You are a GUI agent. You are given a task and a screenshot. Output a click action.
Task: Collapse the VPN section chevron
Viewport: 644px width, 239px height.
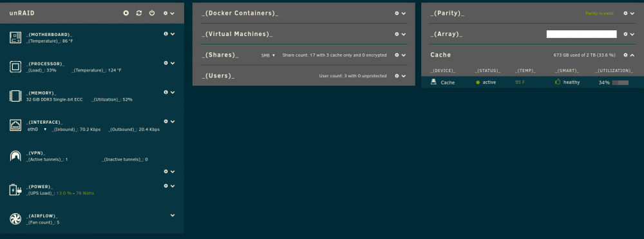[x=173, y=171]
